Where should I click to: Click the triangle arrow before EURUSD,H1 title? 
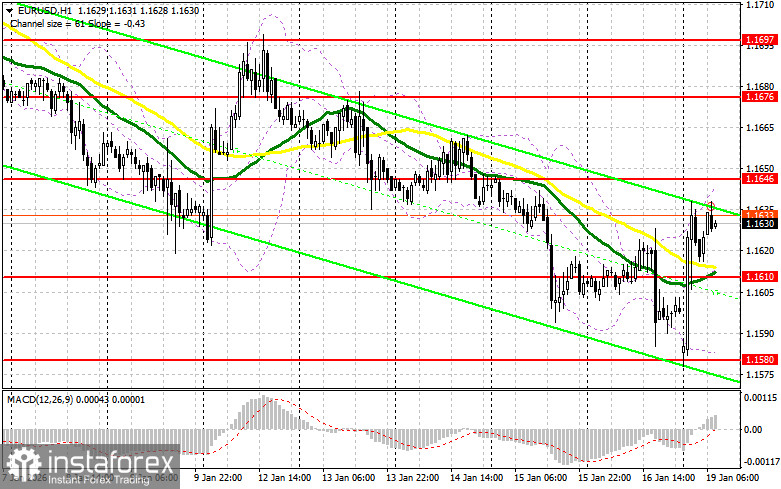tap(10, 10)
